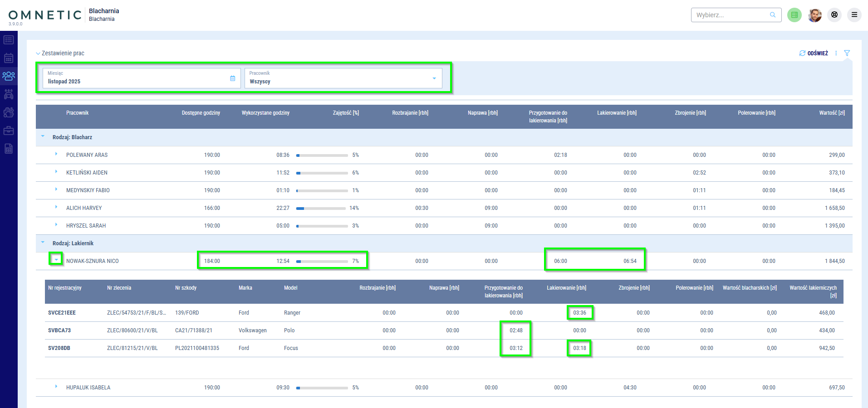868x408 pixels.
Task: Expand the HUPALUK ISABELA row
Action: click(56, 387)
